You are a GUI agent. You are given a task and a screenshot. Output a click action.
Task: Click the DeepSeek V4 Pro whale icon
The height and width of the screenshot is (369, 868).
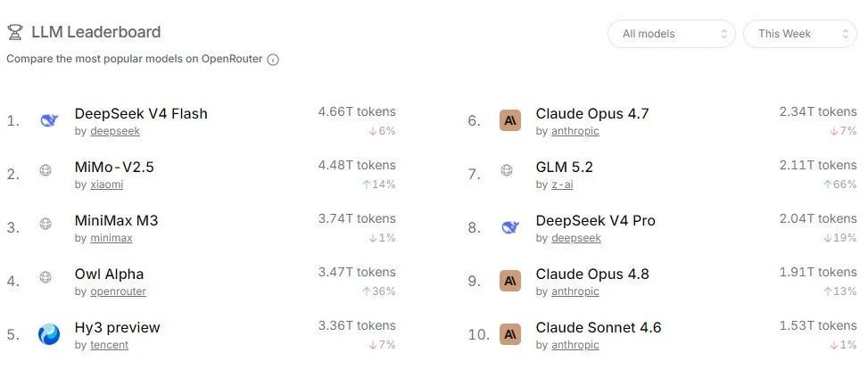(x=510, y=227)
